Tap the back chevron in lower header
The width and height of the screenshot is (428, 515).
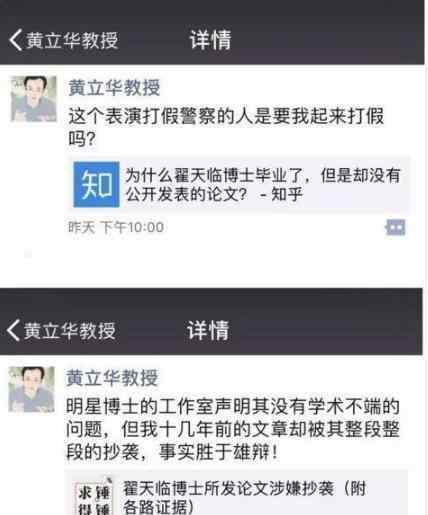13,330
